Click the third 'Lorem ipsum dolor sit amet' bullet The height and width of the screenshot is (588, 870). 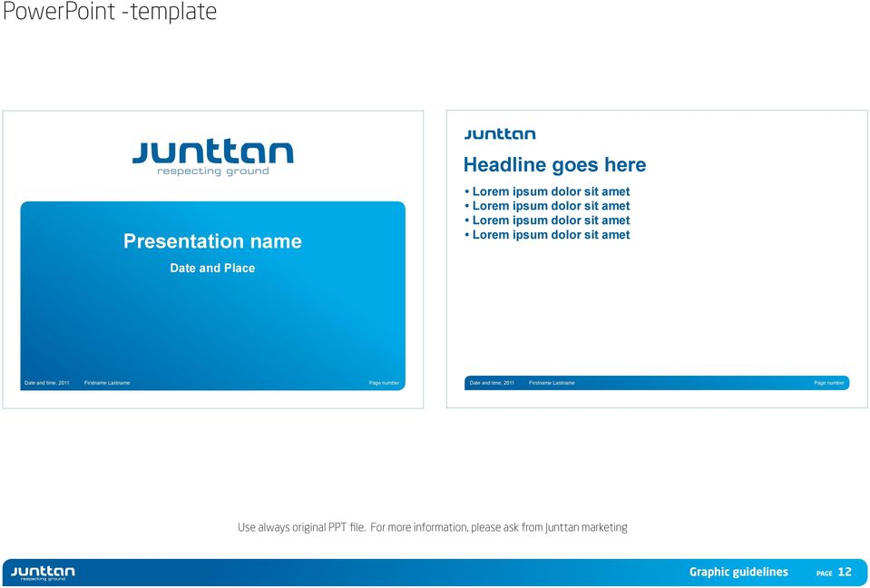point(548,220)
